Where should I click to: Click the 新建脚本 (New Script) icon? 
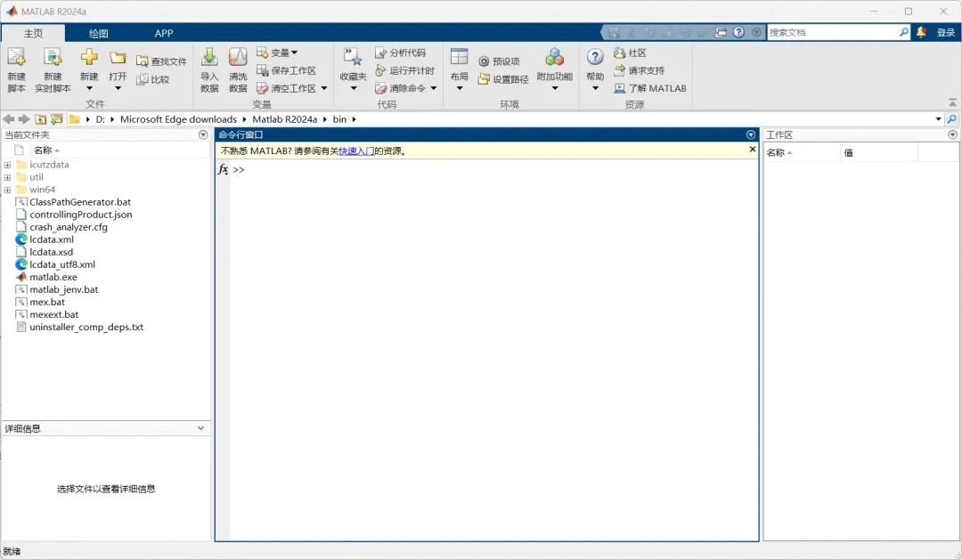click(17, 58)
